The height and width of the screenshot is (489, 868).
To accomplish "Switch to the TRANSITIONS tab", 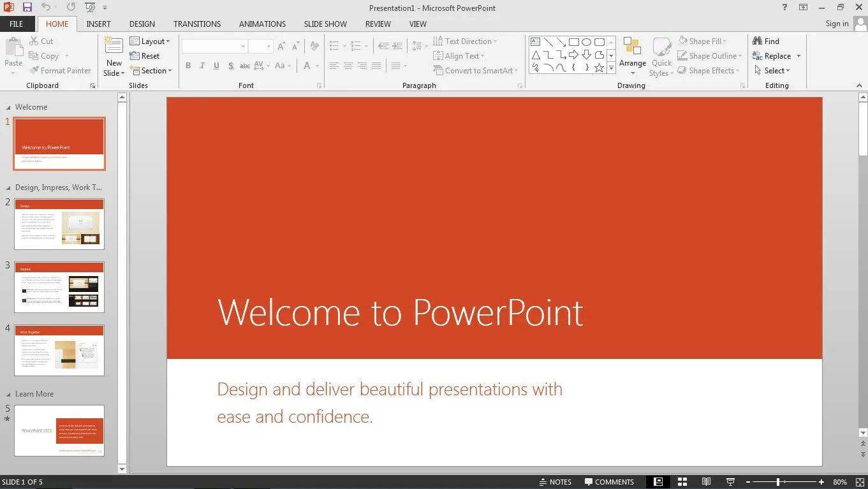I will click(x=197, y=24).
